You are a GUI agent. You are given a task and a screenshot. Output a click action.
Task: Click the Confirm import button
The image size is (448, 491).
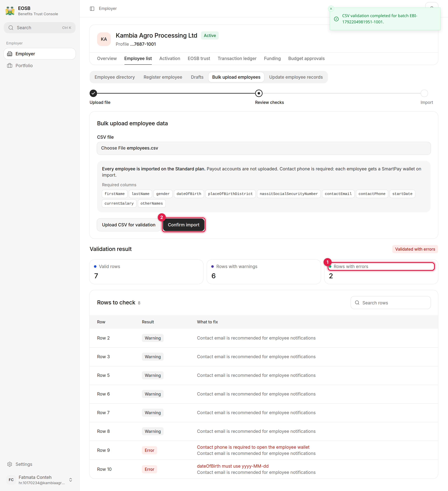coord(183,225)
